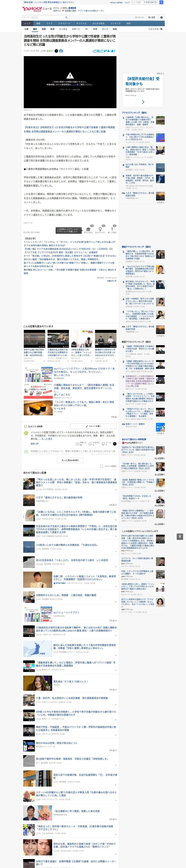Open the ライブ tab in main navigation
Viewport: 186px width, 868px height.
(x=49, y=23)
